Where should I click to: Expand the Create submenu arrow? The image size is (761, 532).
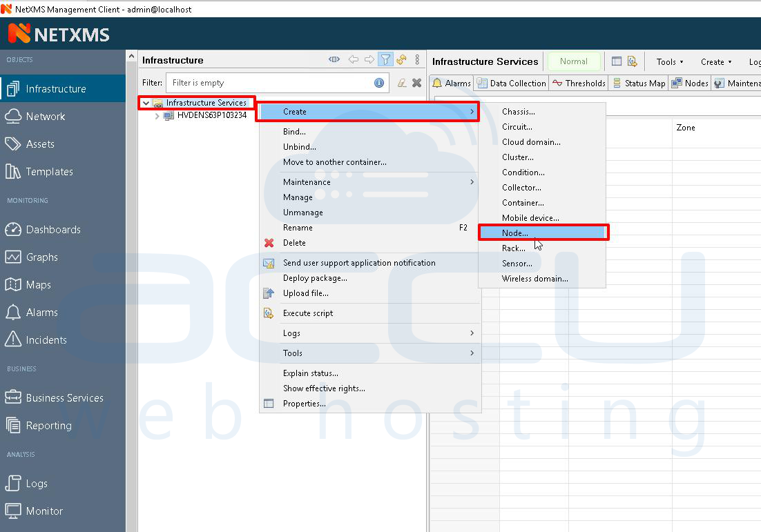click(472, 112)
